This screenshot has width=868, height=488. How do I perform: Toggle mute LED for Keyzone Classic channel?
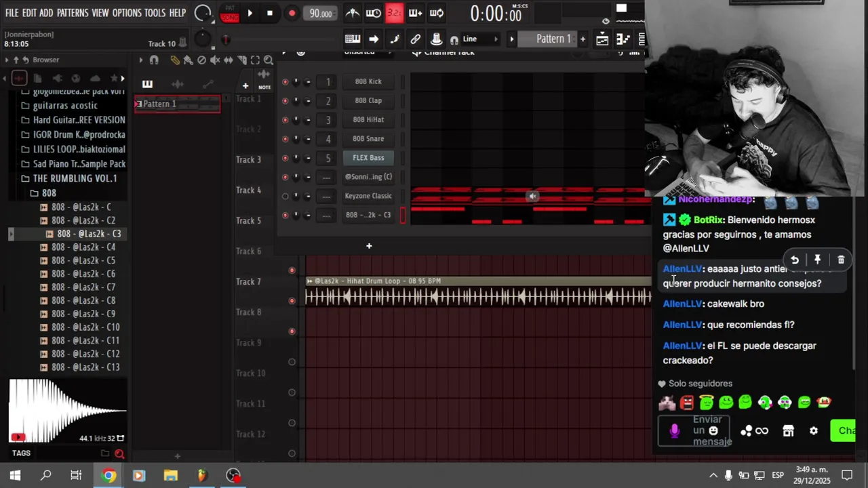(x=285, y=196)
